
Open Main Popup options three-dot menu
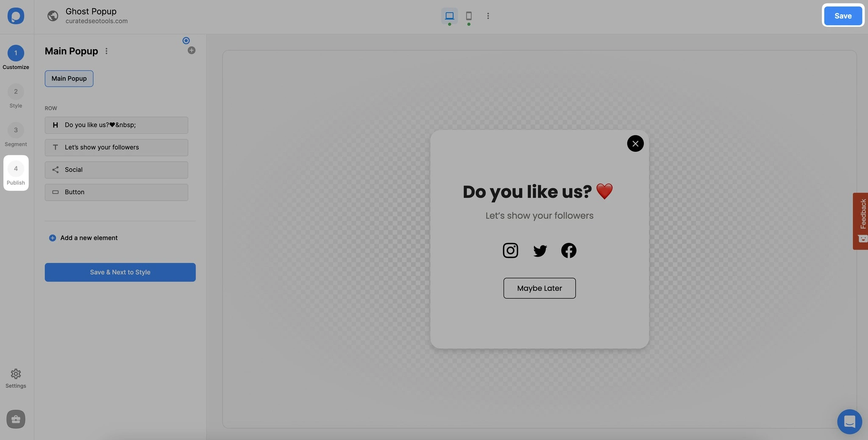click(106, 51)
